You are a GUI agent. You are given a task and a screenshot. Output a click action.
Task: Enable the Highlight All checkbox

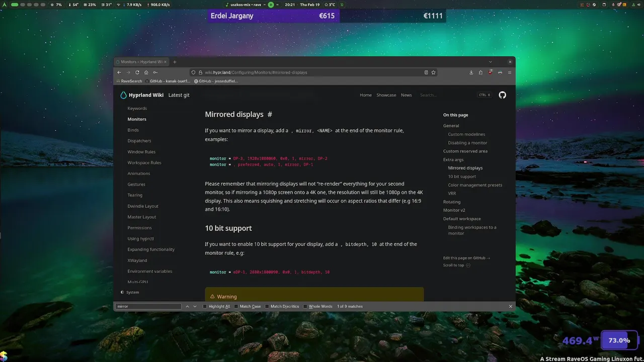coord(205,306)
